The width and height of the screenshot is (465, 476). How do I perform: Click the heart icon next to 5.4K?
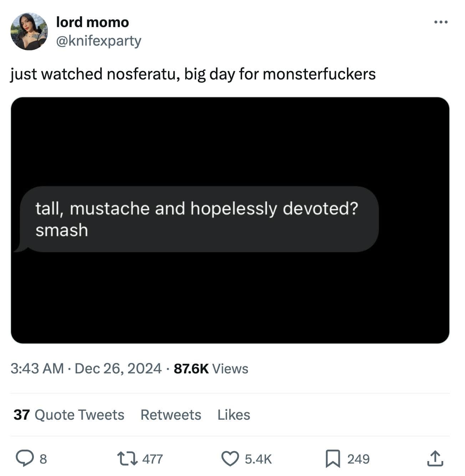point(231,459)
